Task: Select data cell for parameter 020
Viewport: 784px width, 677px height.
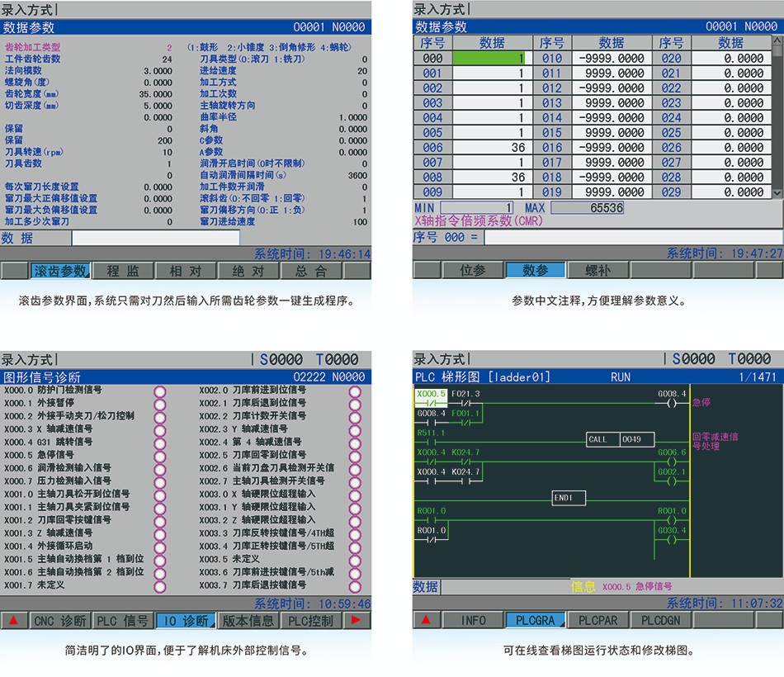Action: pyautogui.click(x=731, y=58)
